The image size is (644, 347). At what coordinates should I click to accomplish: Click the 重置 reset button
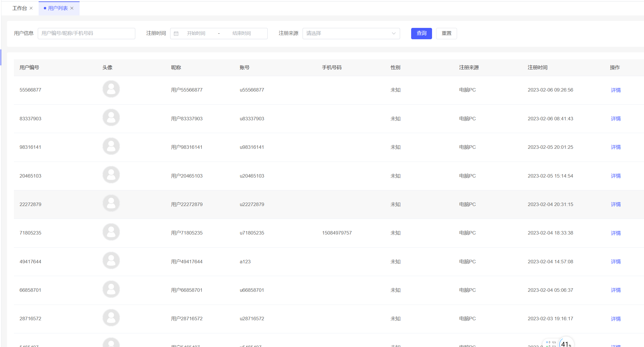click(446, 33)
